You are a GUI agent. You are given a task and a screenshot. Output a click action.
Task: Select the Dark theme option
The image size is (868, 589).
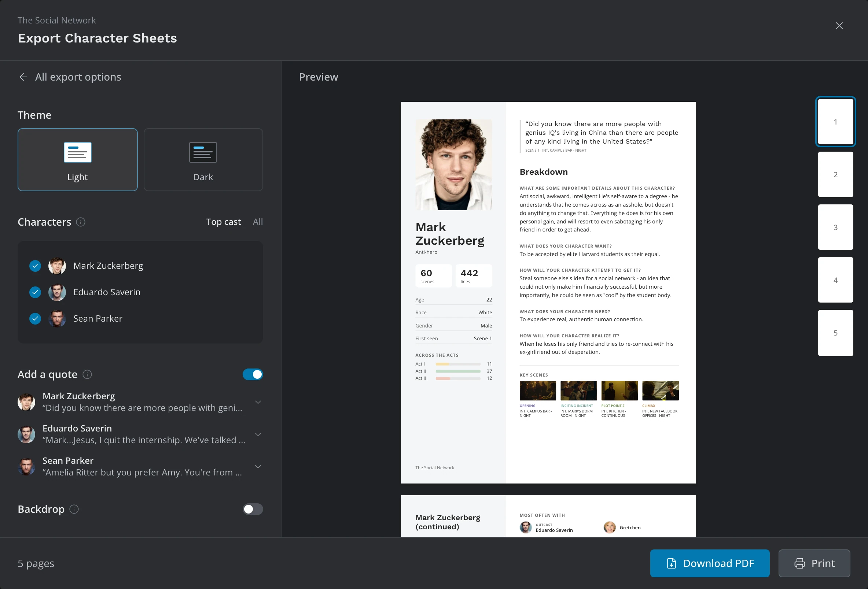point(203,160)
